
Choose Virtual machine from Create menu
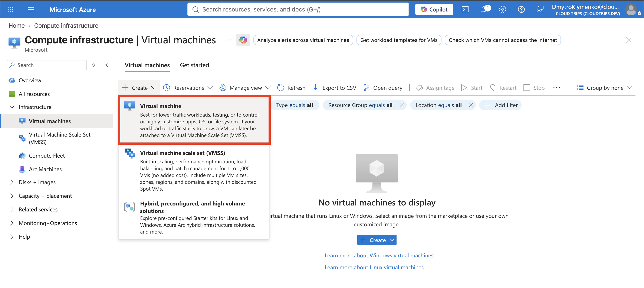[194, 120]
